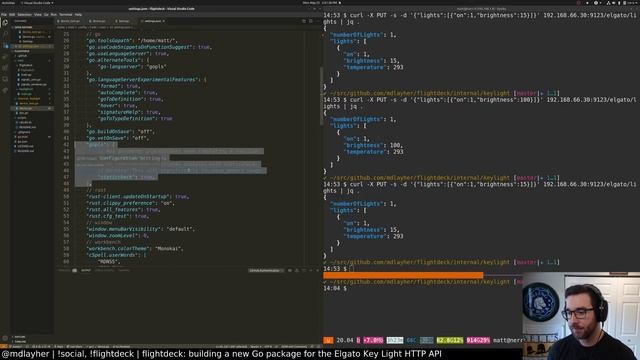Open the Explorer view in activity bar
This screenshot has width=640, height=360.
pyautogui.click(x=5, y=23)
